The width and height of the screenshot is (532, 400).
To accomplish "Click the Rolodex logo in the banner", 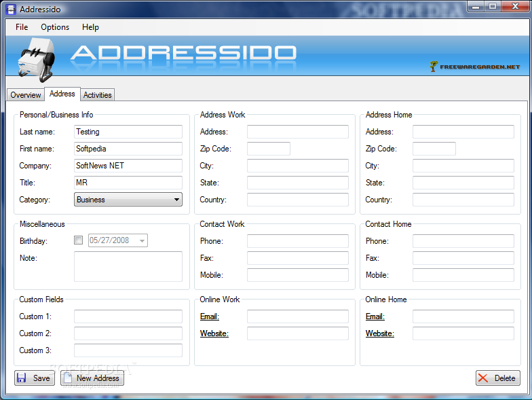I will (37, 60).
